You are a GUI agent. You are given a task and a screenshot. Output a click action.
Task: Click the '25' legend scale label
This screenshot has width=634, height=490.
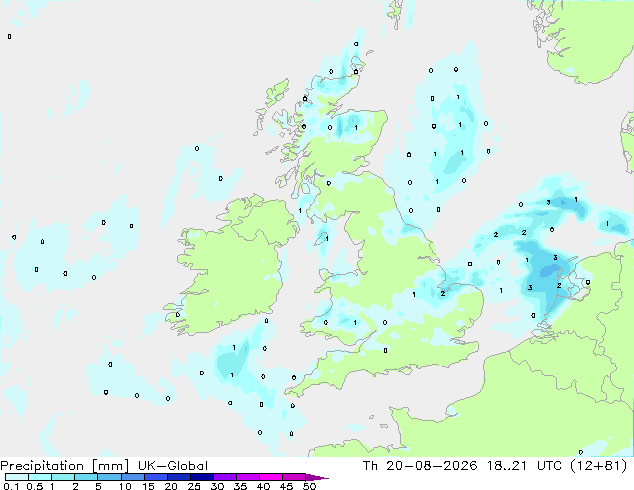coord(194,486)
